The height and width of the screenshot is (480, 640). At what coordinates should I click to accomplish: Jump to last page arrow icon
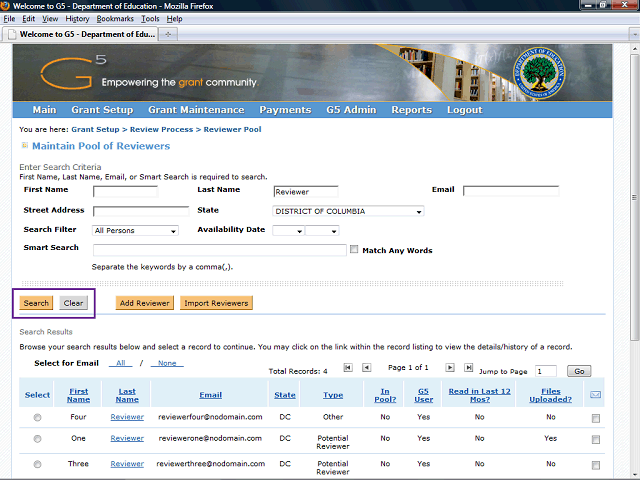click(469, 368)
